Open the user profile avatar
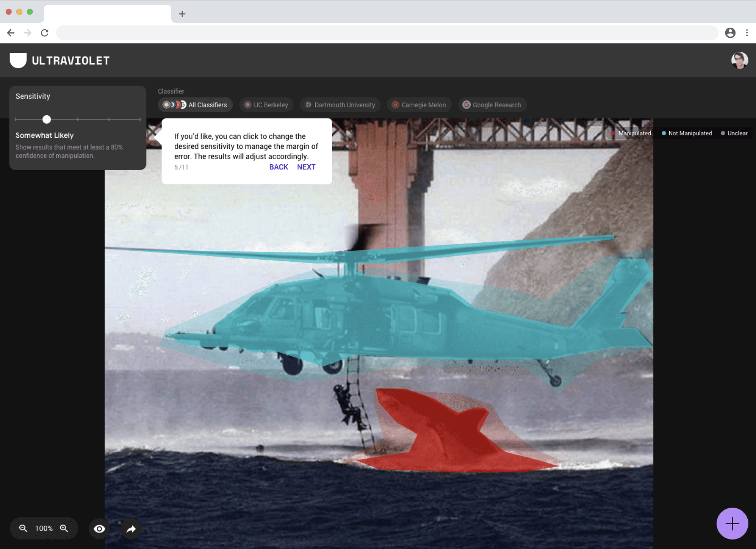The image size is (756, 549). 739,60
